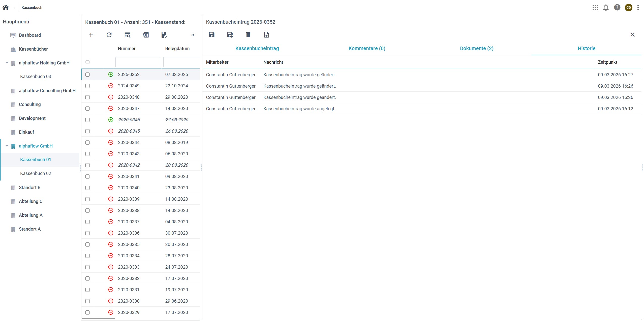Switch to the Dokumente (2) tab
The height and width of the screenshot is (321, 644).
click(x=476, y=48)
